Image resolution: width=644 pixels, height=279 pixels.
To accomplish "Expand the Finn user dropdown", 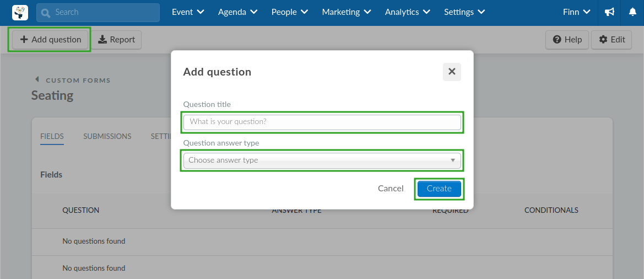I will pos(577,12).
